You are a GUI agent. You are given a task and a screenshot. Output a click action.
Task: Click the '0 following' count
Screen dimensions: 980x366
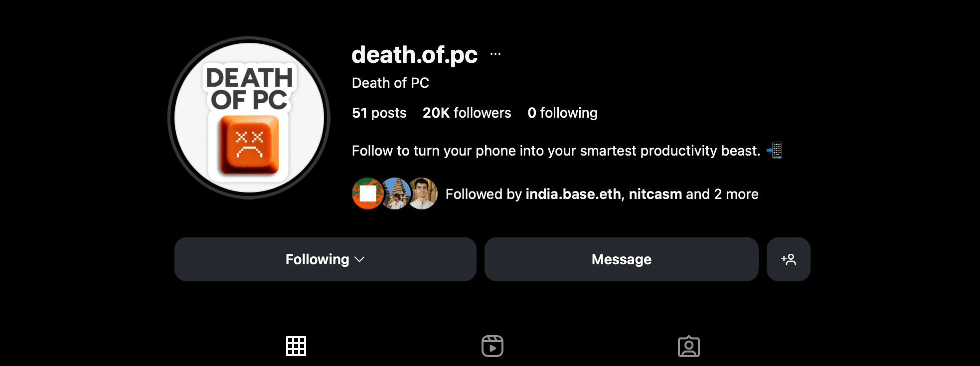point(563,113)
